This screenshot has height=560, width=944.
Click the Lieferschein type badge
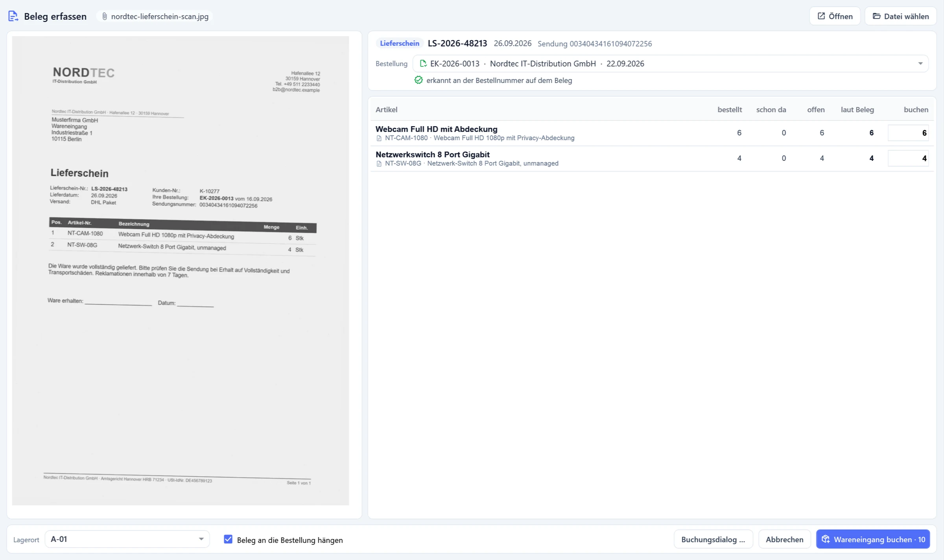(399, 43)
